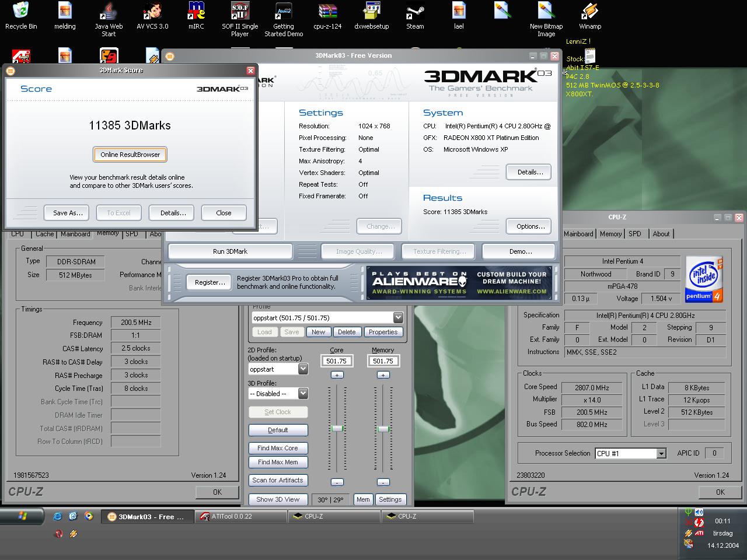
Task: Click the Windows Start button
Action: 22,516
